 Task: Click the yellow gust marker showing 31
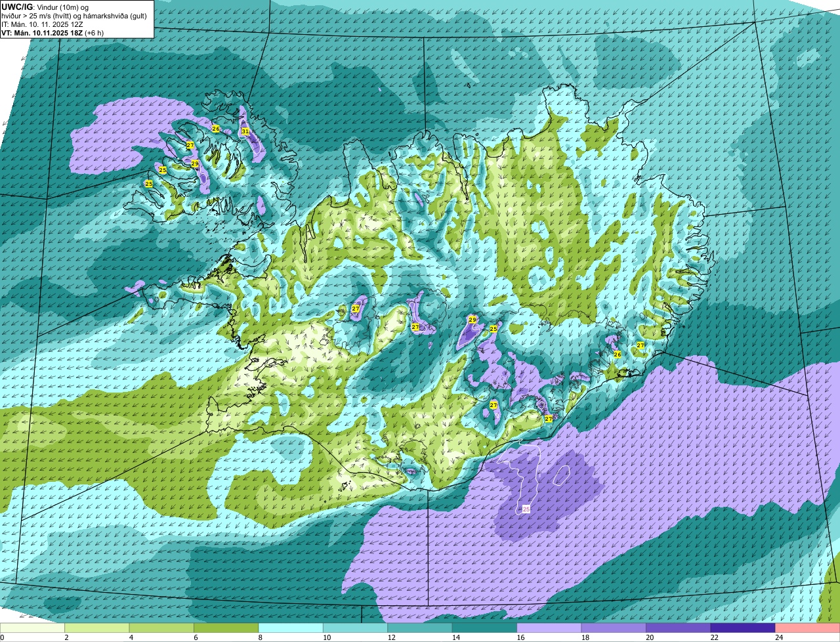(245, 131)
